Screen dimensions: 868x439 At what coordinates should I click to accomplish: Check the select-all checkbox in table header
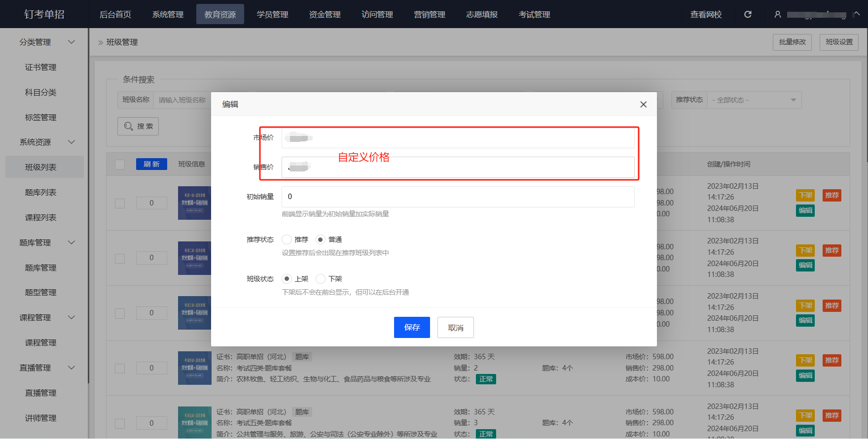120,164
